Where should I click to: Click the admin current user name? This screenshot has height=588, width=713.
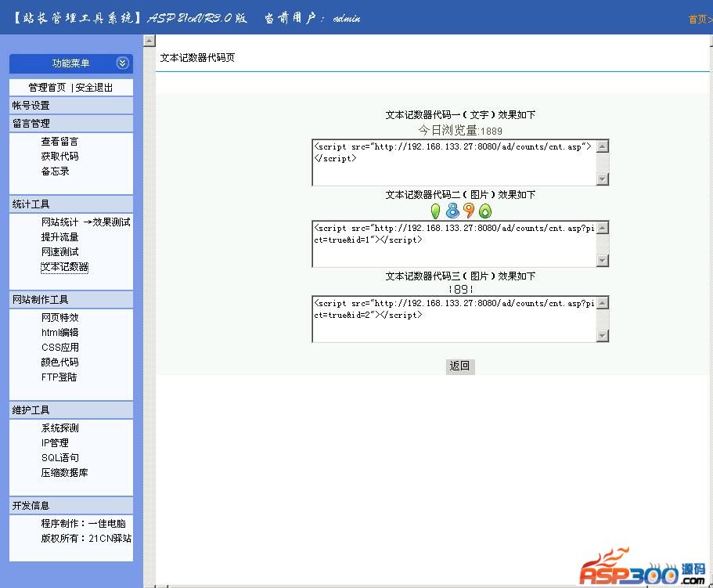(x=347, y=19)
